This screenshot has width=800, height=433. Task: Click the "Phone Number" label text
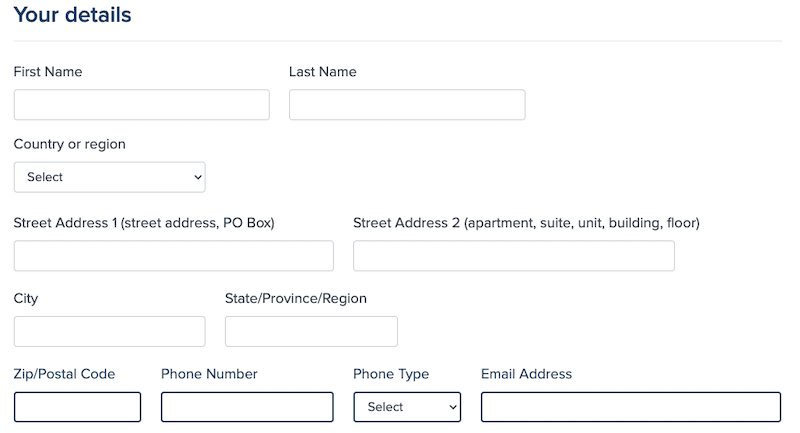pyautogui.click(x=209, y=374)
